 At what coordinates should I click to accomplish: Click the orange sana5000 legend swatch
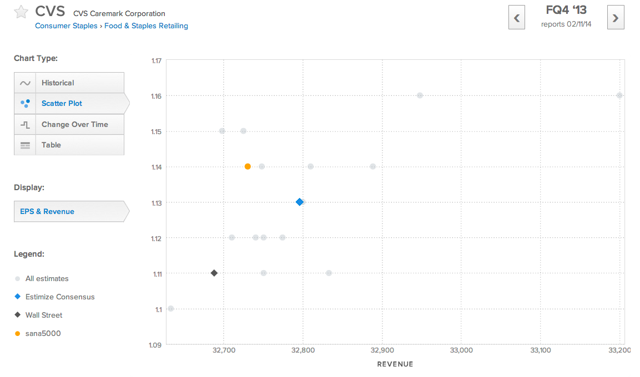(17, 333)
